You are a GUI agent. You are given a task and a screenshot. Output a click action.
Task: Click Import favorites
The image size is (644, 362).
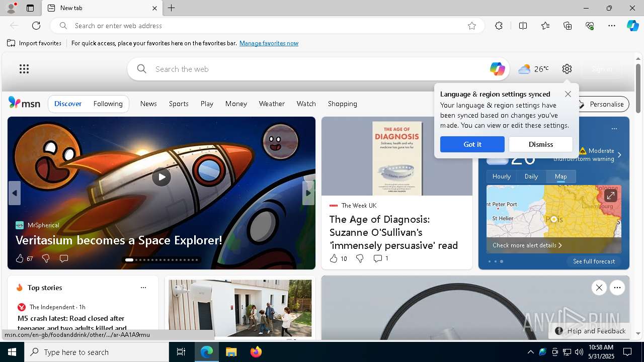coord(34,43)
